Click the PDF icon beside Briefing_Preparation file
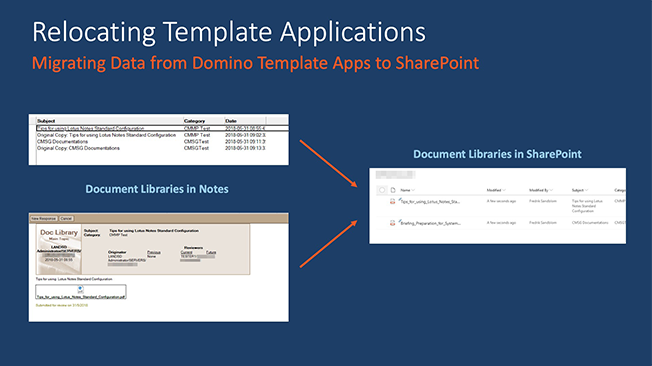 [x=392, y=223]
